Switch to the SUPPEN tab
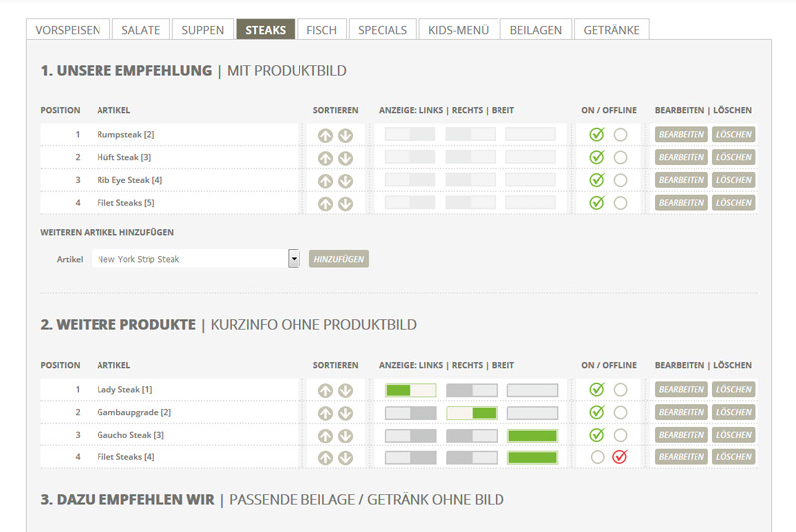The width and height of the screenshot is (796, 532). click(203, 30)
